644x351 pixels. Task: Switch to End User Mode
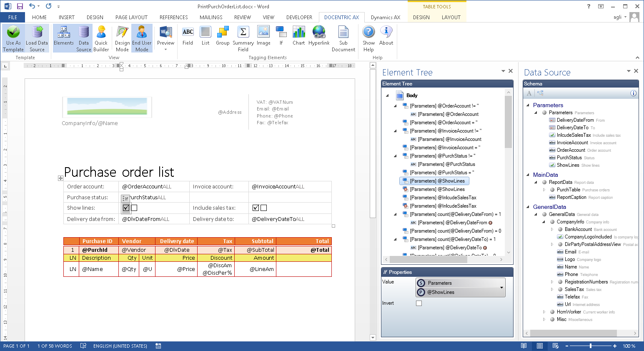(142, 38)
